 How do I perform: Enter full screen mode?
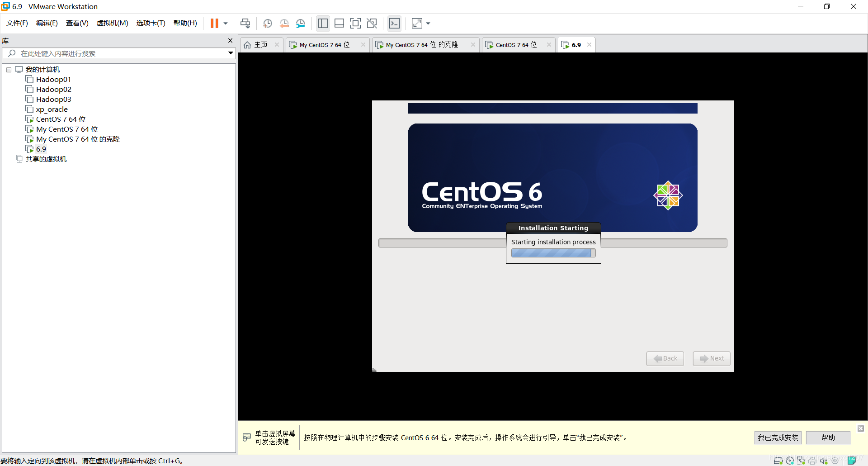(x=356, y=24)
